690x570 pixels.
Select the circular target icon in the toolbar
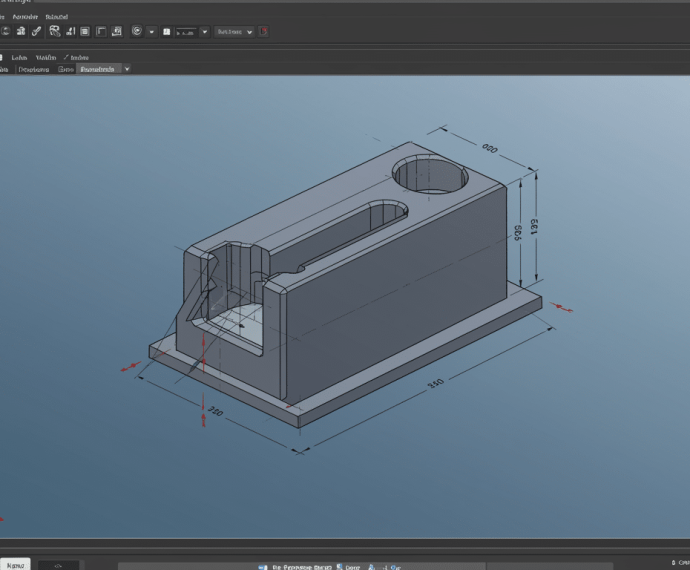tap(137, 31)
